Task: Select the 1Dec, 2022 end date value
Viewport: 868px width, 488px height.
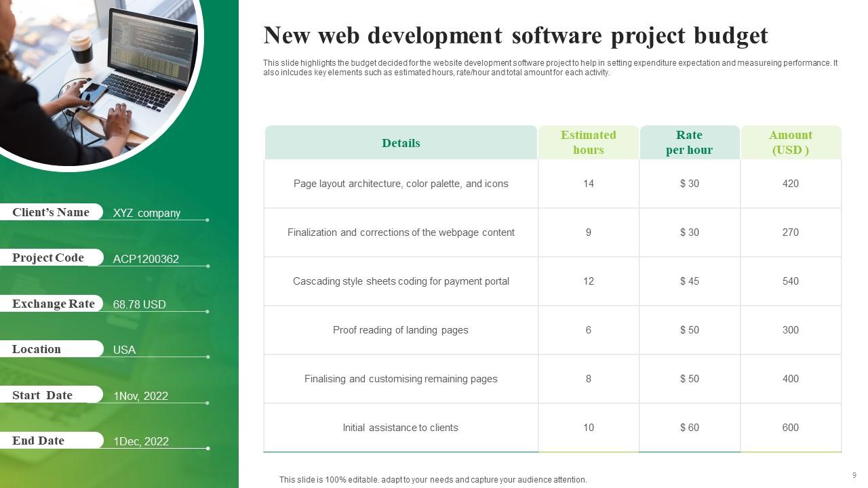Action: pyautogui.click(x=140, y=441)
